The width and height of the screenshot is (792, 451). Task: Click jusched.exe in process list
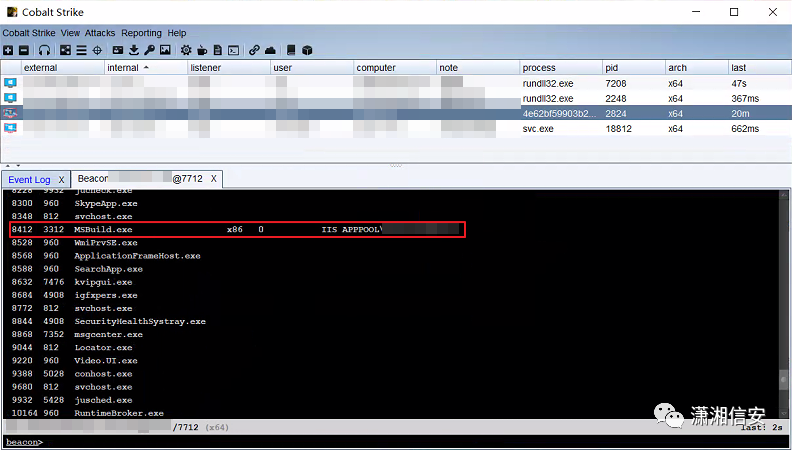pyautogui.click(x=103, y=400)
